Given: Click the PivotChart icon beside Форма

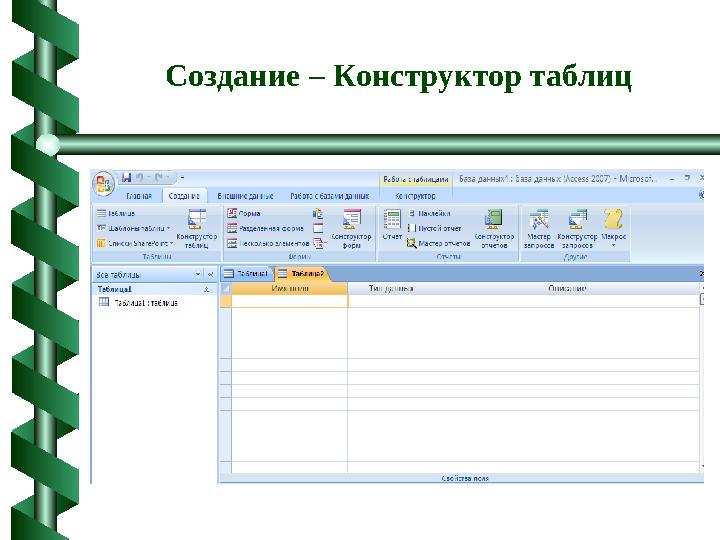Looking at the screenshot, I should 318,214.
